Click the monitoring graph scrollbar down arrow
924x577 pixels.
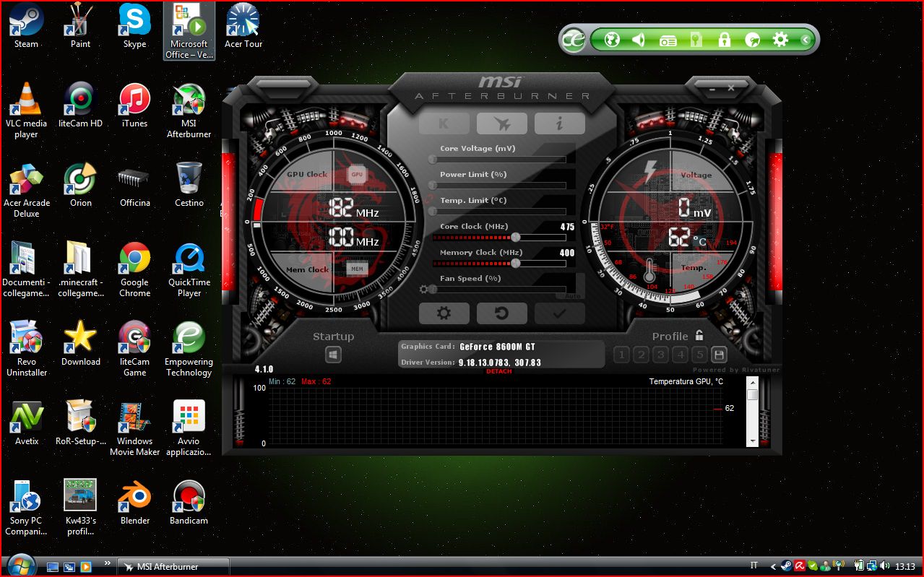click(752, 441)
